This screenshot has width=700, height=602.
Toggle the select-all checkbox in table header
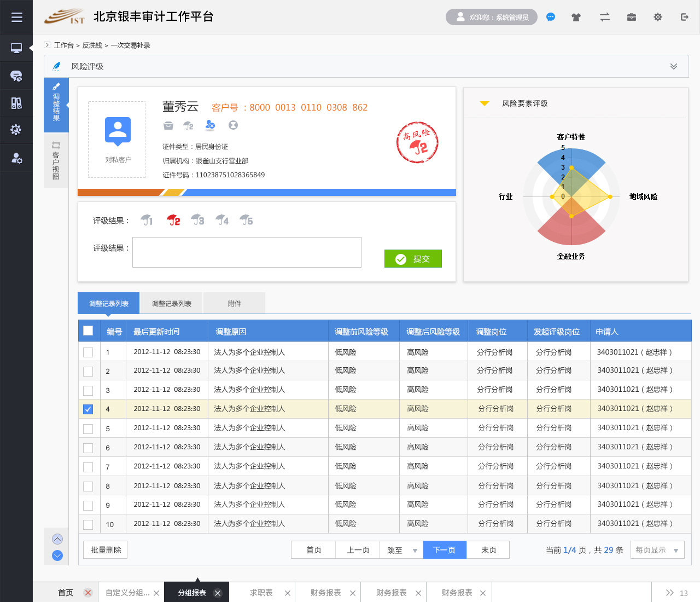pos(88,331)
